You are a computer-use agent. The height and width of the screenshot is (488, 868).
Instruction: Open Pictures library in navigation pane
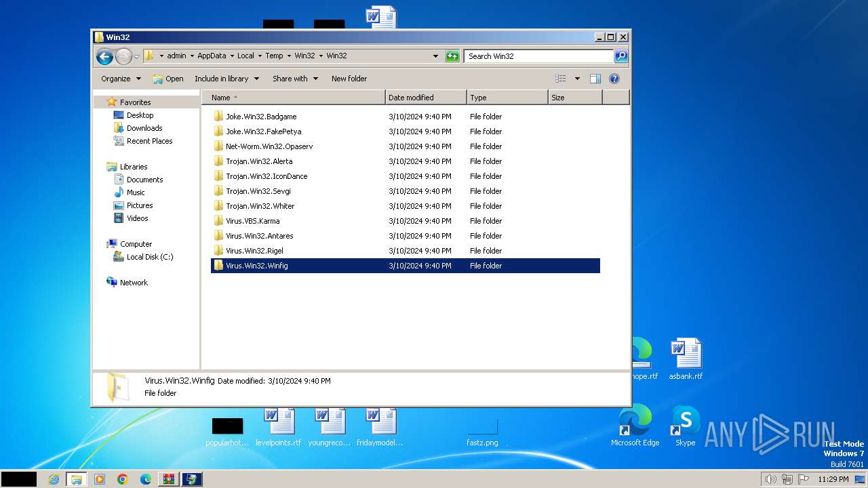coord(140,205)
